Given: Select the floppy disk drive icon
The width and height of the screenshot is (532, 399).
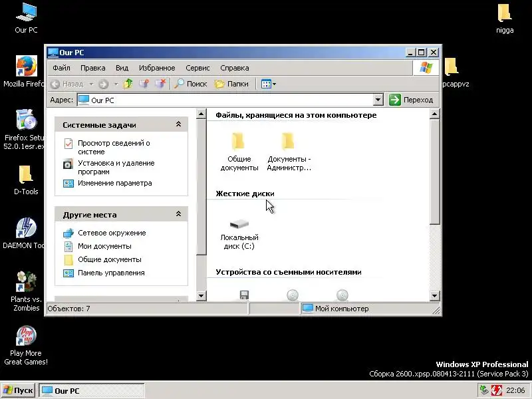Looking at the screenshot, I should [244, 295].
